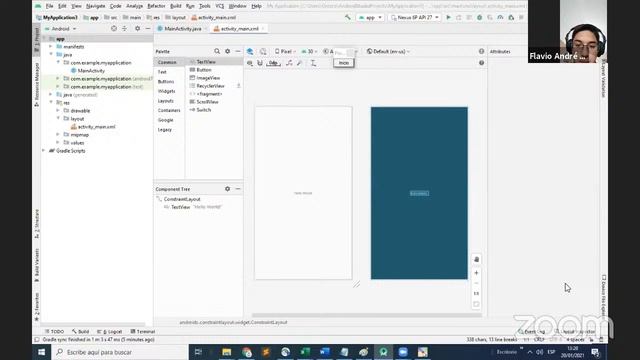This screenshot has height=360, width=640.
Task: Open the Pixel device preview dropdown
Action: coord(285,51)
